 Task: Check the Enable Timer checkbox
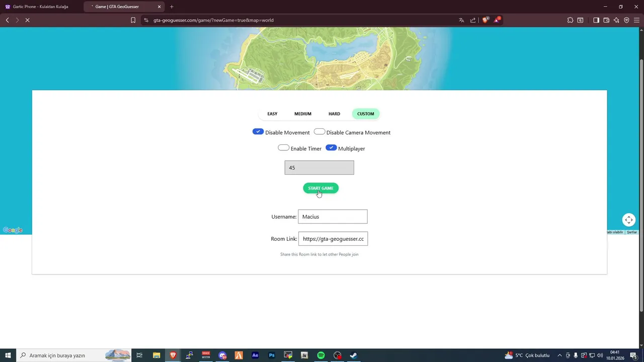(284, 148)
